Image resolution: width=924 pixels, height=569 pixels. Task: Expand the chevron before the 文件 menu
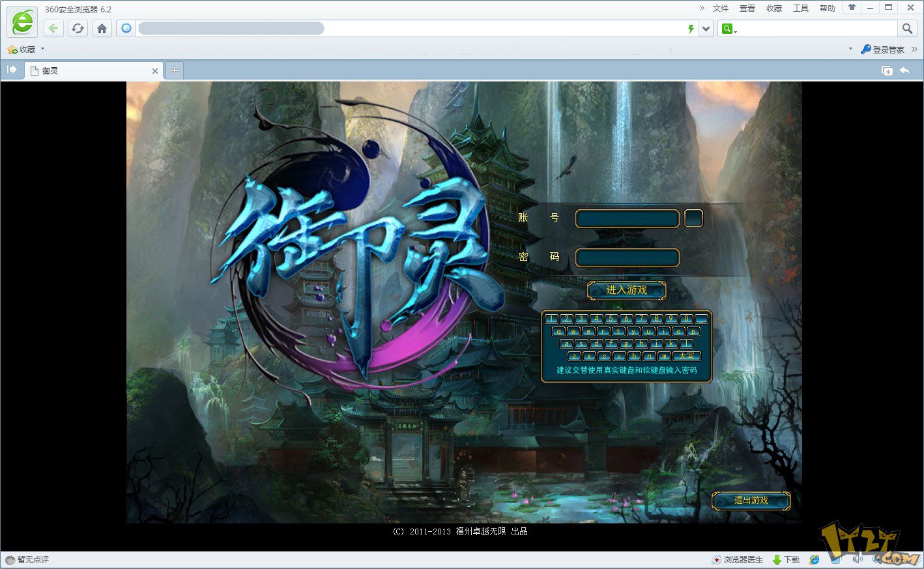click(702, 8)
